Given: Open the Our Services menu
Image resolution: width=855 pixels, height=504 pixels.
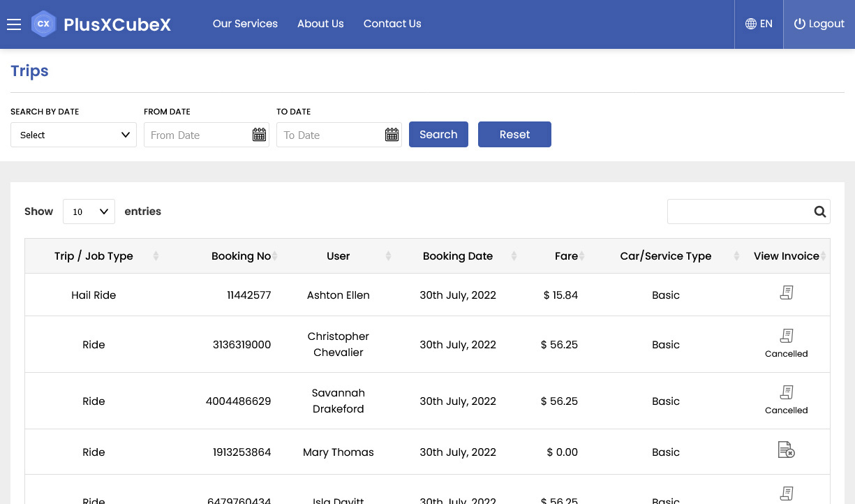Looking at the screenshot, I should [x=245, y=24].
